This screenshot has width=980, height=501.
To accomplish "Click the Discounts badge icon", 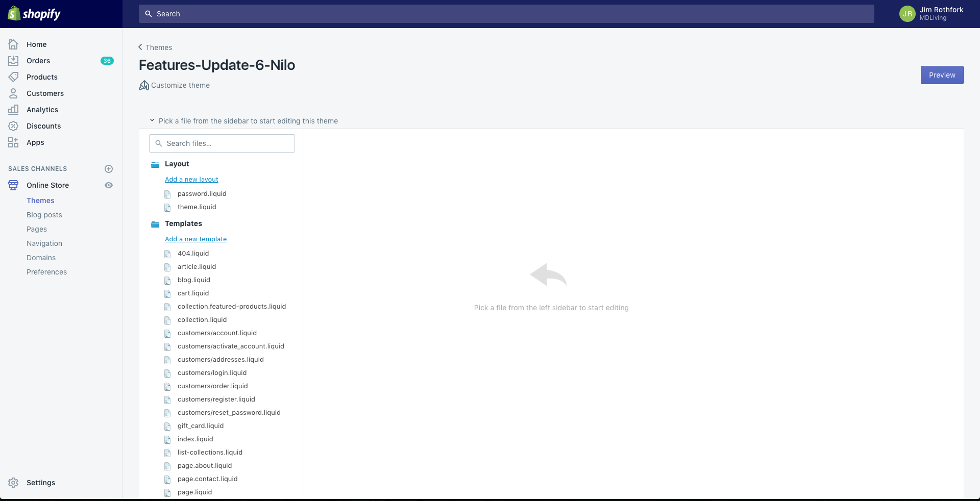I will coord(13,126).
